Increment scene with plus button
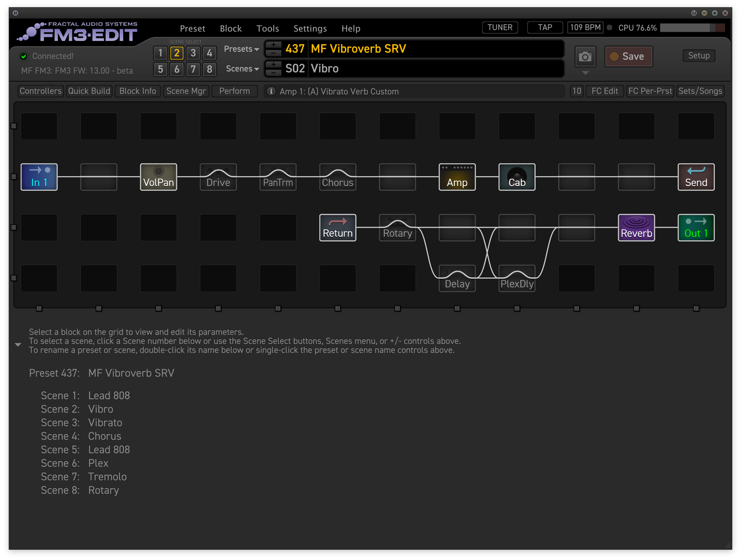The width and height of the screenshot is (741, 560). point(274,65)
